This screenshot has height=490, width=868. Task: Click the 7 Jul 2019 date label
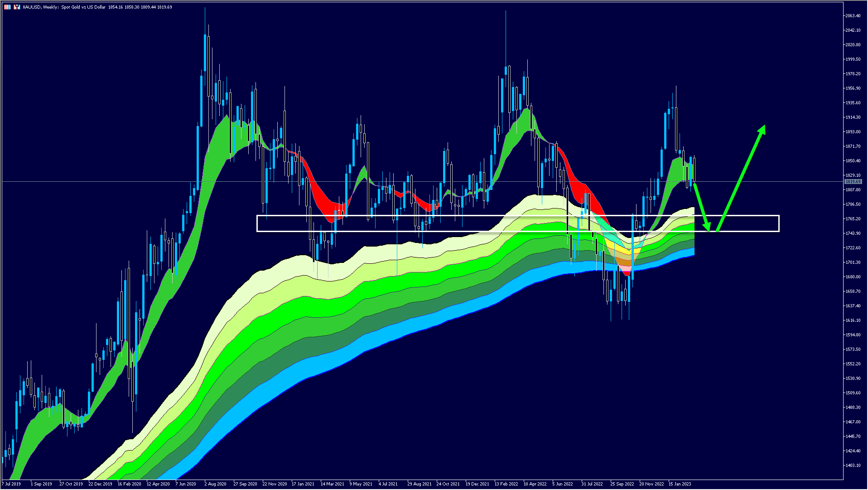click(x=11, y=484)
